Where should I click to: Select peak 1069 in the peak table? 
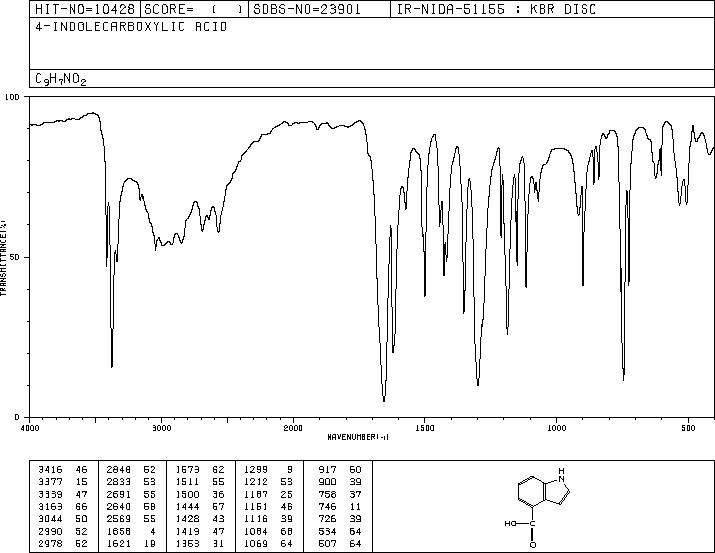pos(256,544)
